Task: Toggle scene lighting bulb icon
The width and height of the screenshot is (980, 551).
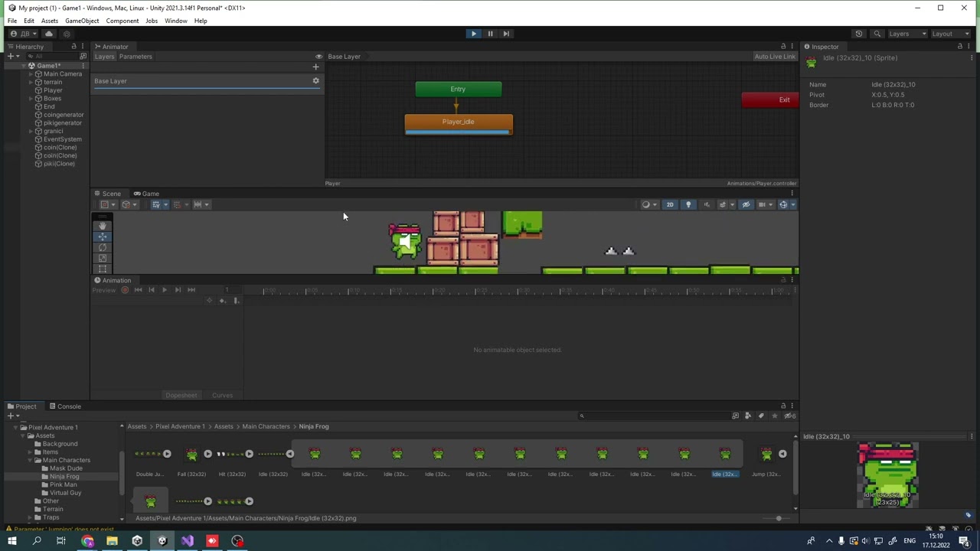Action: click(x=688, y=204)
